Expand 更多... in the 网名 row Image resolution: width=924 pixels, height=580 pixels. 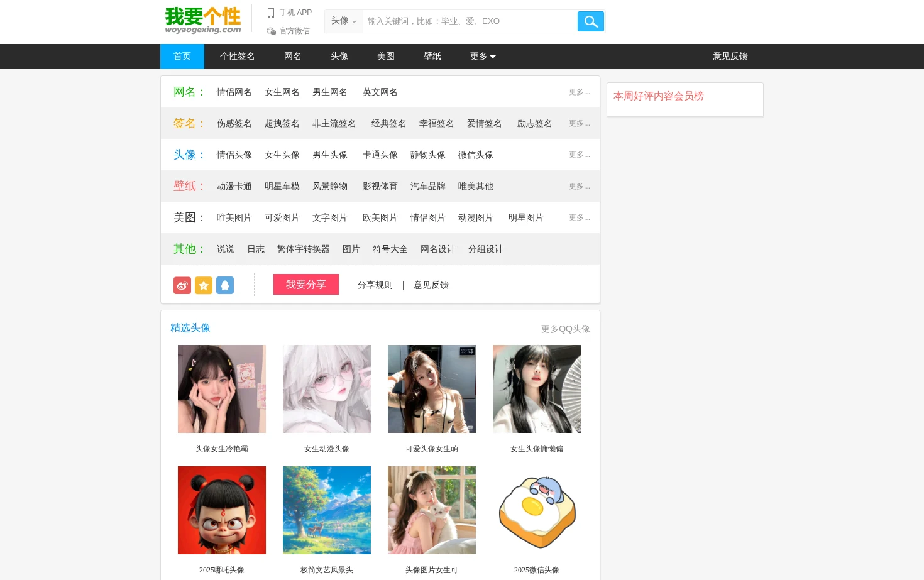pos(579,92)
